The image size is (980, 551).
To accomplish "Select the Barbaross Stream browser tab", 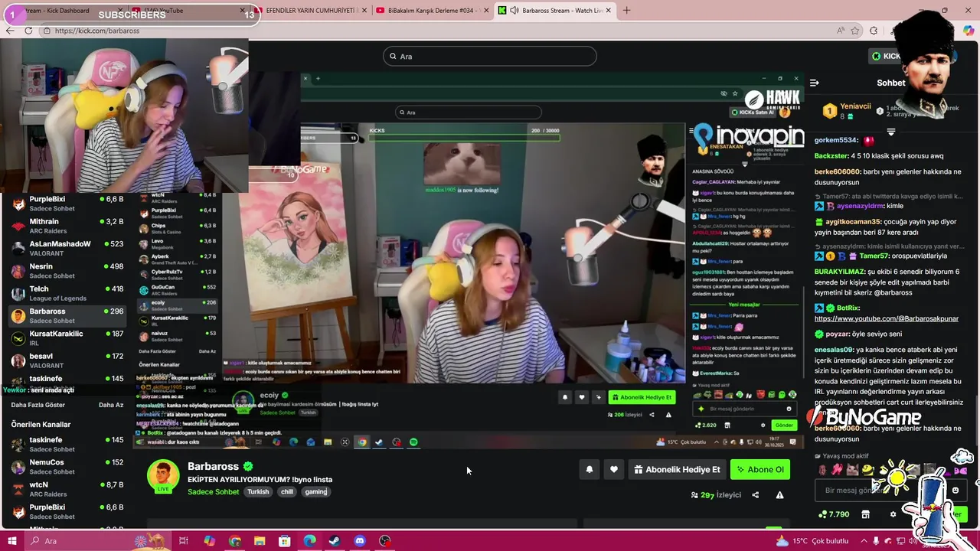I will tap(555, 10).
